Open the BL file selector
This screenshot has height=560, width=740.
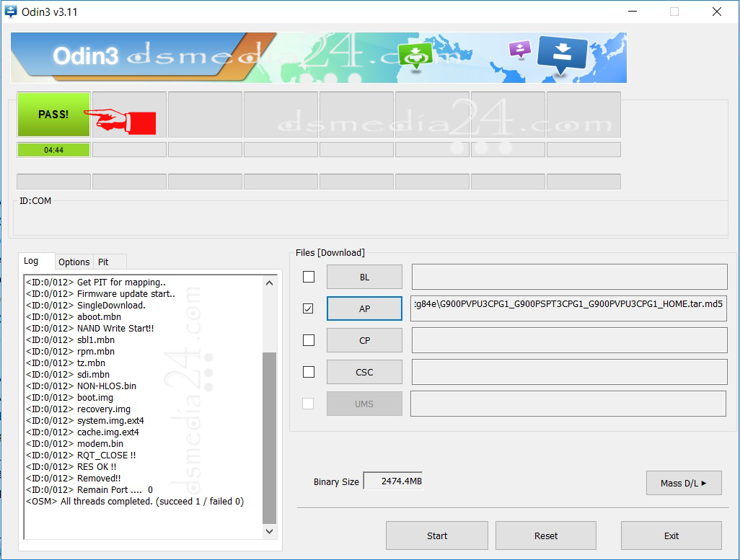[364, 276]
